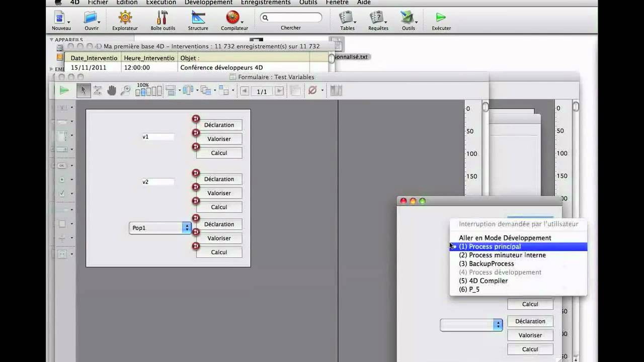
Task: Click the Nouveau toolbar icon
Action: pos(60,18)
